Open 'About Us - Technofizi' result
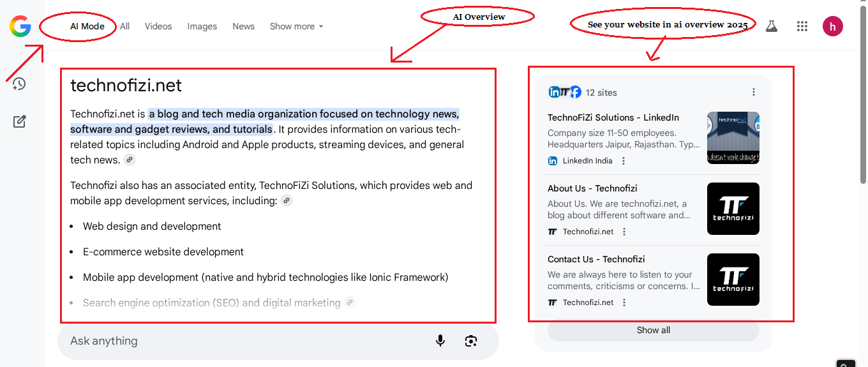The height and width of the screenshot is (367, 868). click(592, 188)
